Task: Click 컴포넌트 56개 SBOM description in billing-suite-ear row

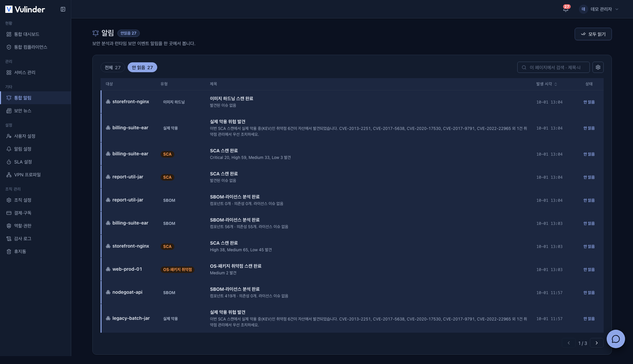Action: point(249,227)
